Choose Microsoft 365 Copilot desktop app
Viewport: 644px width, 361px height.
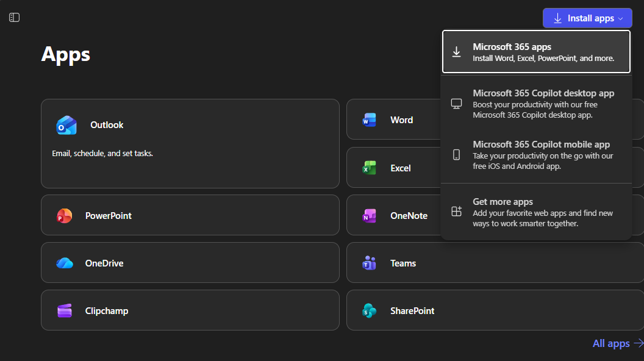pos(537,104)
